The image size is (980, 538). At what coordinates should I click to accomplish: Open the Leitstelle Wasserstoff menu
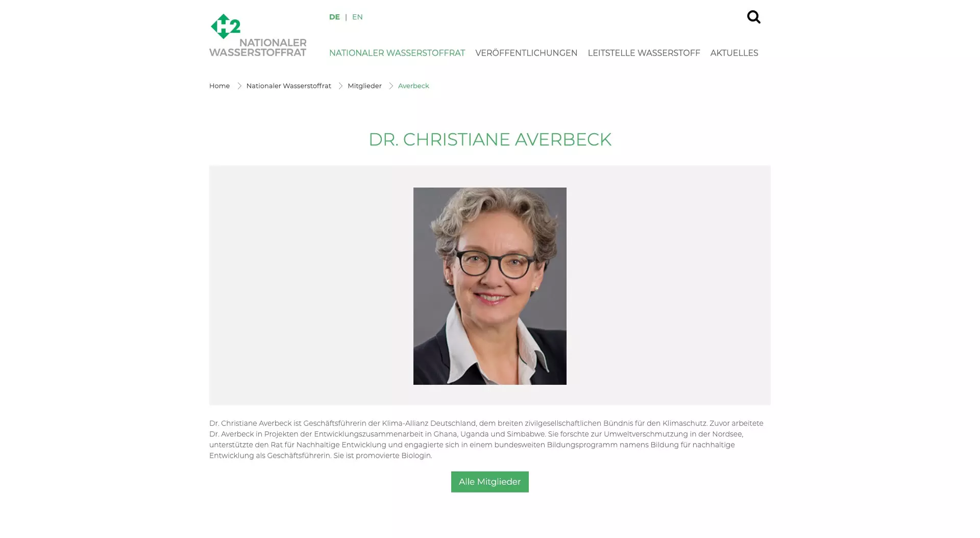(x=644, y=53)
